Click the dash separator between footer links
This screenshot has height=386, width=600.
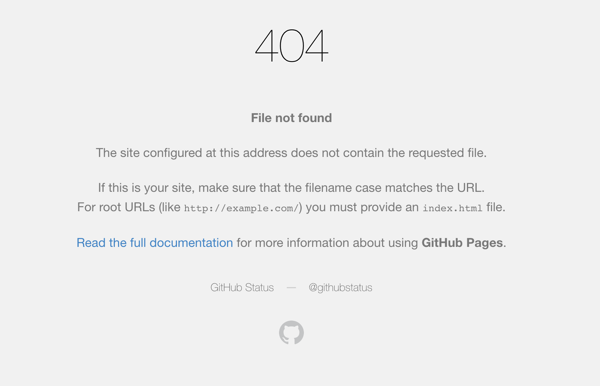[x=291, y=287]
